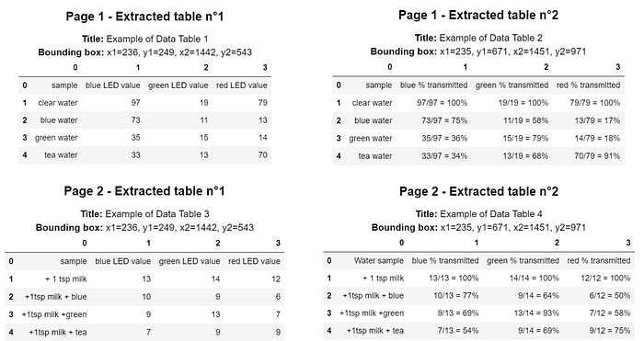Select the 'Water sample' header cell
This screenshot has width=644, height=341.
[x=379, y=260]
